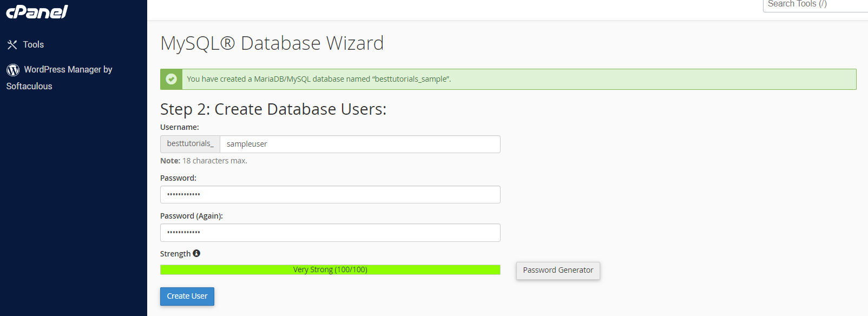
Task: Click the besttutorials_ username prefix box
Action: click(190, 144)
